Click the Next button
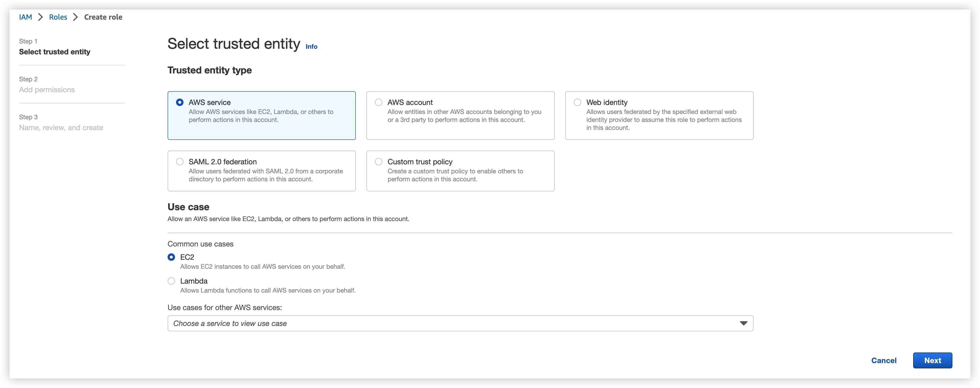The image size is (980, 388). (933, 360)
